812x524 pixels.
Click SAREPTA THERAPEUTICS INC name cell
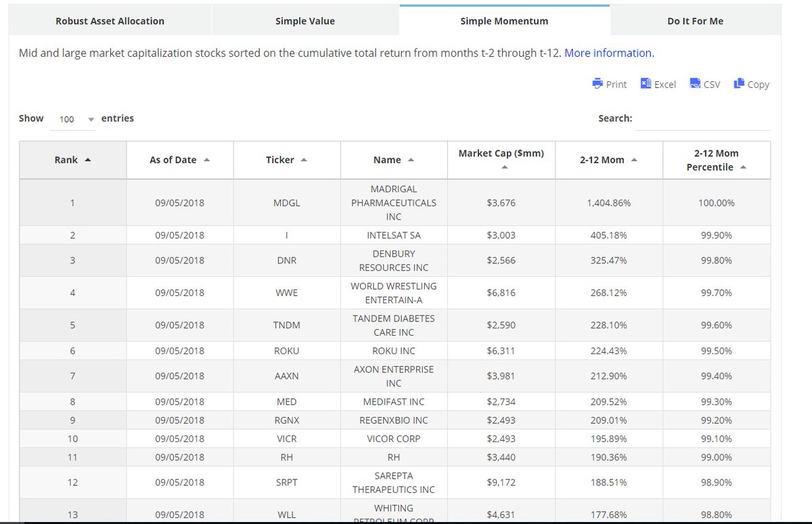(394, 482)
